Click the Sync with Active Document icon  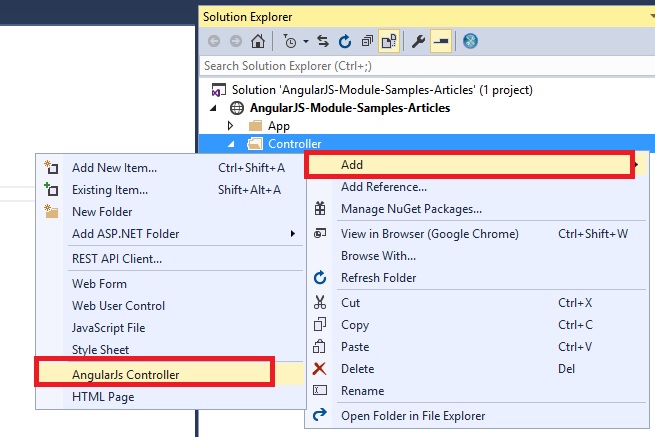pyautogui.click(x=325, y=41)
